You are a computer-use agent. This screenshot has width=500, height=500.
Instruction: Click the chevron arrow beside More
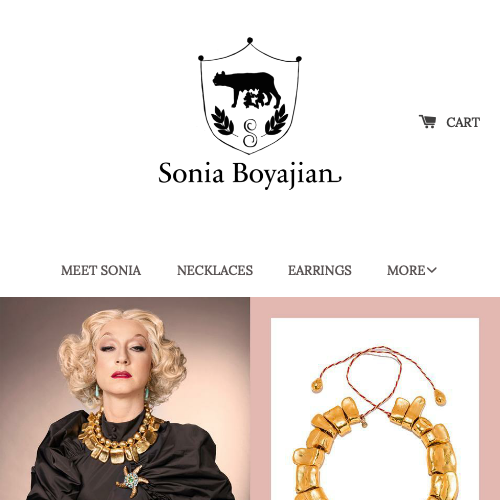click(431, 270)
